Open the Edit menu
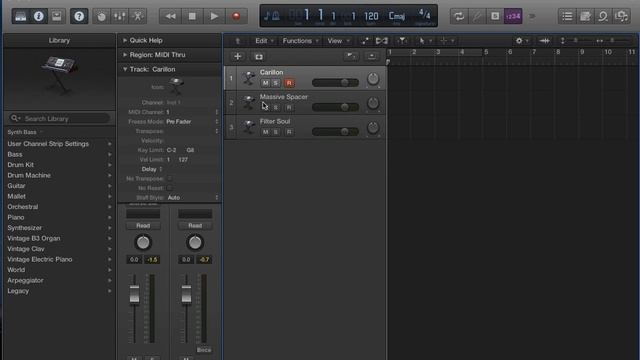The image size is (640, 360). tap(264, 41)
